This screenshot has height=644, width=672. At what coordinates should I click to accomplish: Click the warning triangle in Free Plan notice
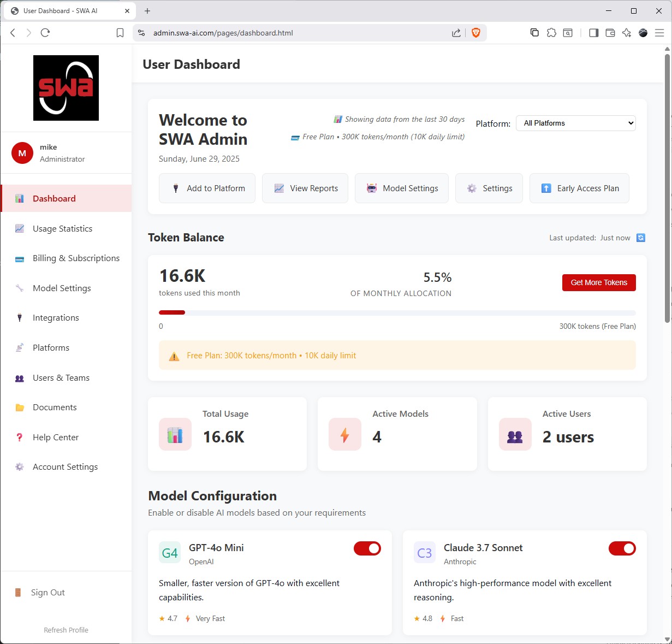pyautogui.click(x=174, y=356)
